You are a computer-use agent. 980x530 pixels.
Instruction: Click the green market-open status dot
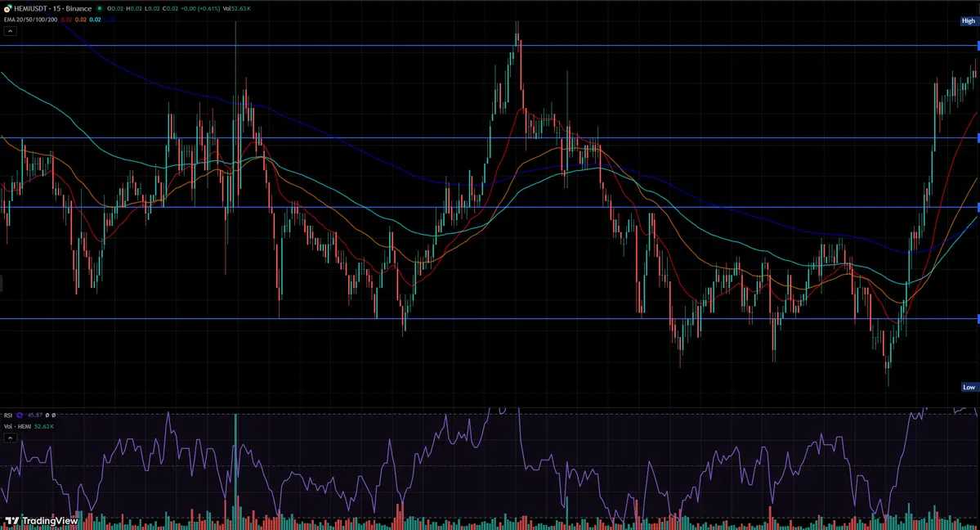(100, 9)
